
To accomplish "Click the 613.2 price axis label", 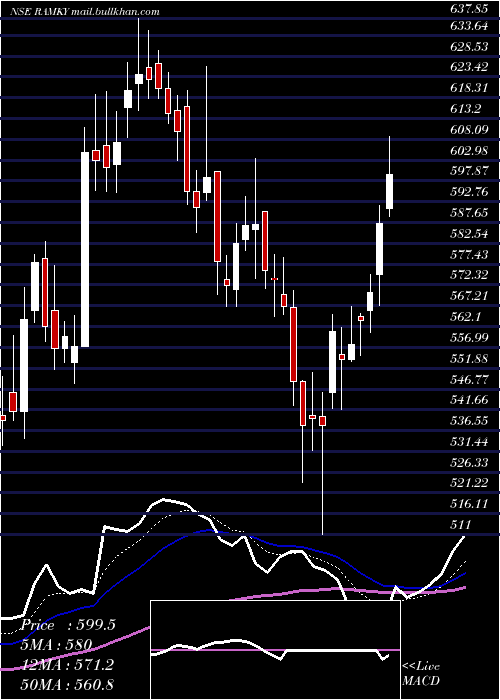I will (466, 109).
